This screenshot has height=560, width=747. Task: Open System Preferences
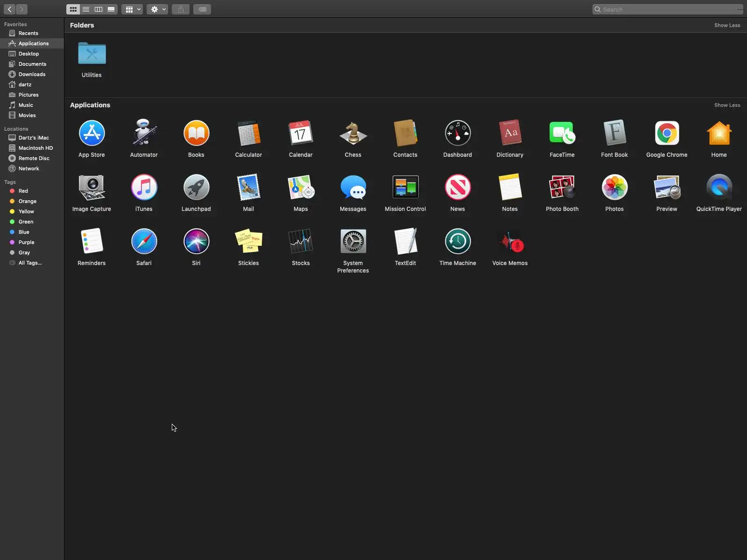click(x=353, y=242)
